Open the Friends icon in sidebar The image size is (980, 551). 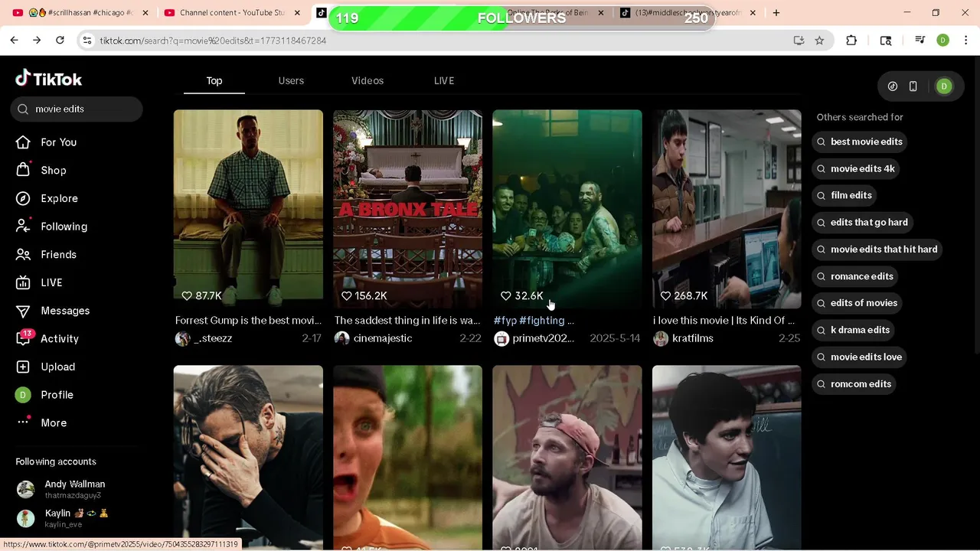24,254
